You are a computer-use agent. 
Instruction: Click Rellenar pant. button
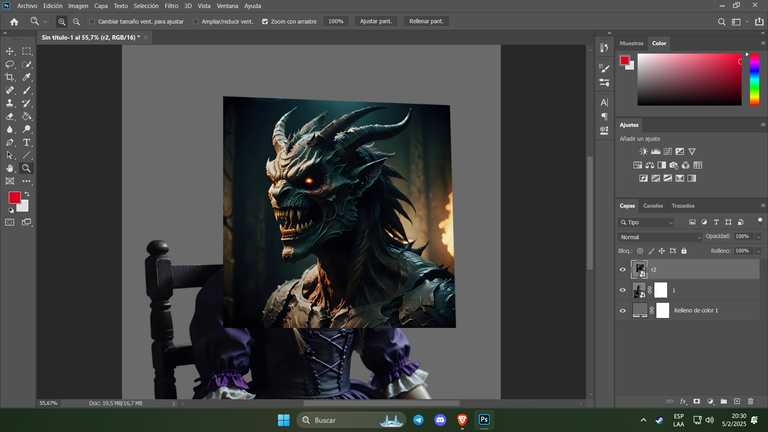[426, 22]
